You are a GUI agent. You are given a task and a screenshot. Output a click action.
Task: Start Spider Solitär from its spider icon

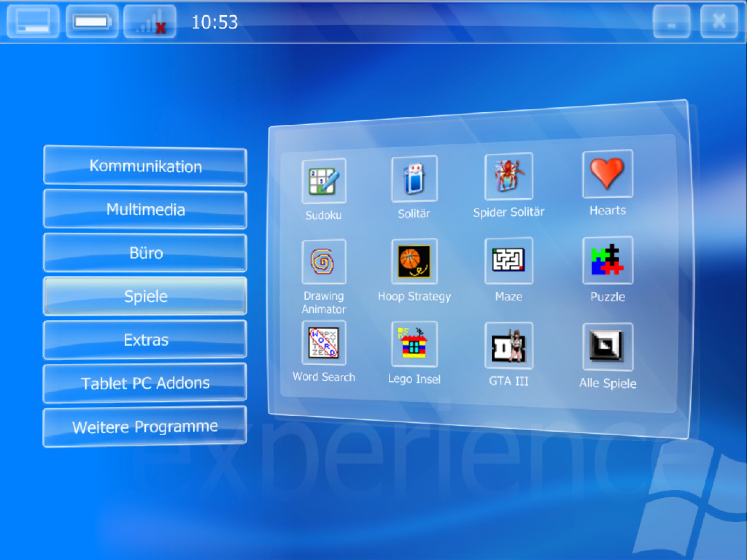tap(508, 176)
